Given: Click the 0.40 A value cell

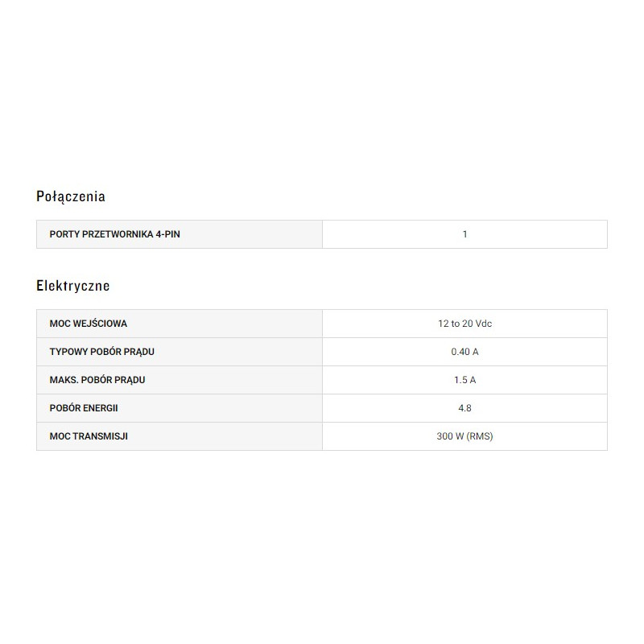Looking at the screenshot, I should click(x=464, y=352).
